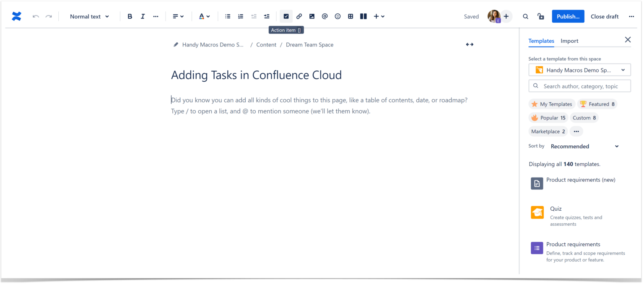Toggle italic formatting
The image size is (644, 284).
tap(143, 16)
